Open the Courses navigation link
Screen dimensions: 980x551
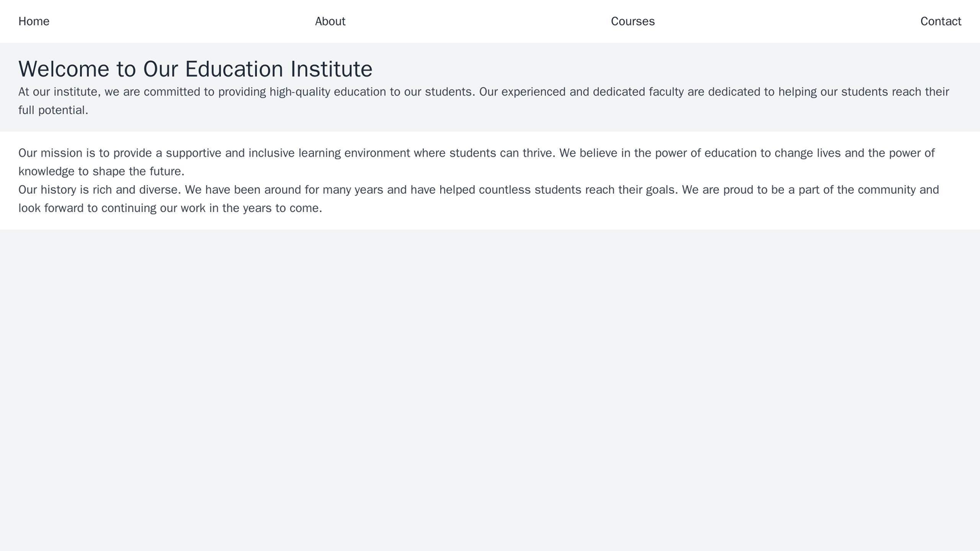(x=631, y=21)
